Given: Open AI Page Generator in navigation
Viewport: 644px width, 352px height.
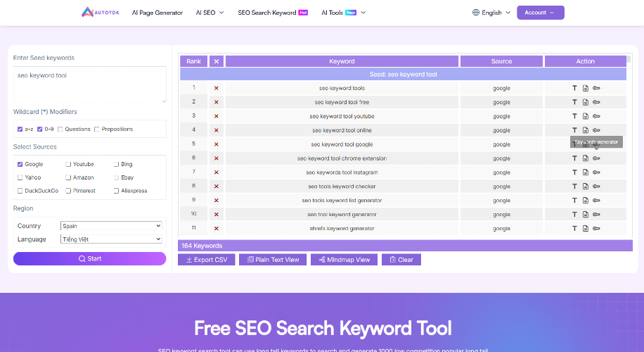Looking at the screenshot, I should click(x=157, y=13).
